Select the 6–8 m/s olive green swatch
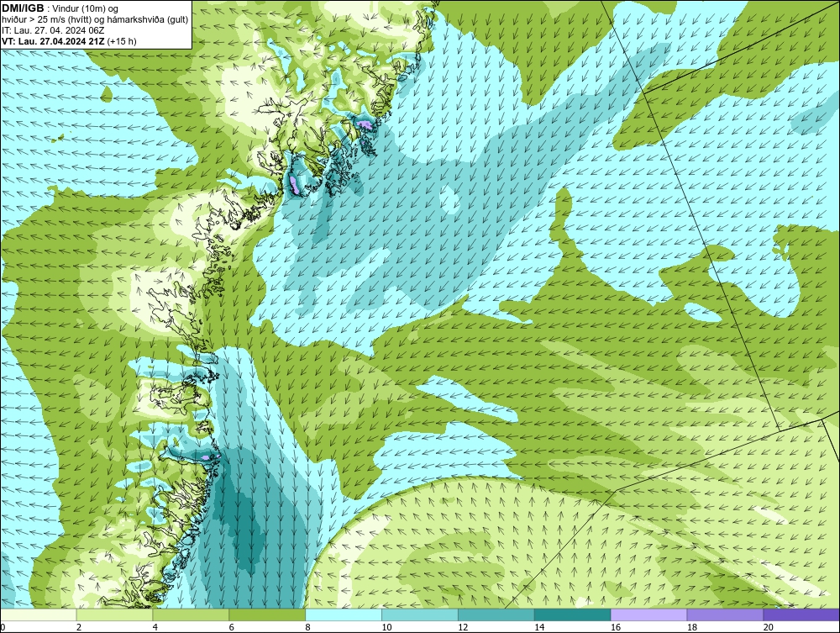The image size is (840, 633). [267, 615]
